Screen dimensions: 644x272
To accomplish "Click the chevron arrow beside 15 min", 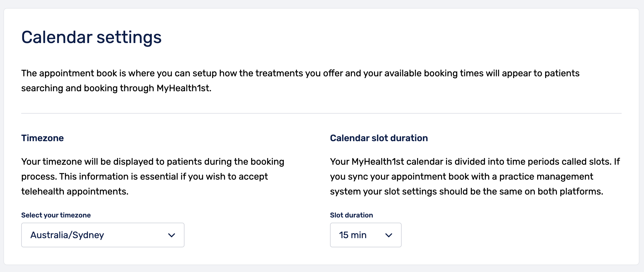I will click(x=389, y=235).
